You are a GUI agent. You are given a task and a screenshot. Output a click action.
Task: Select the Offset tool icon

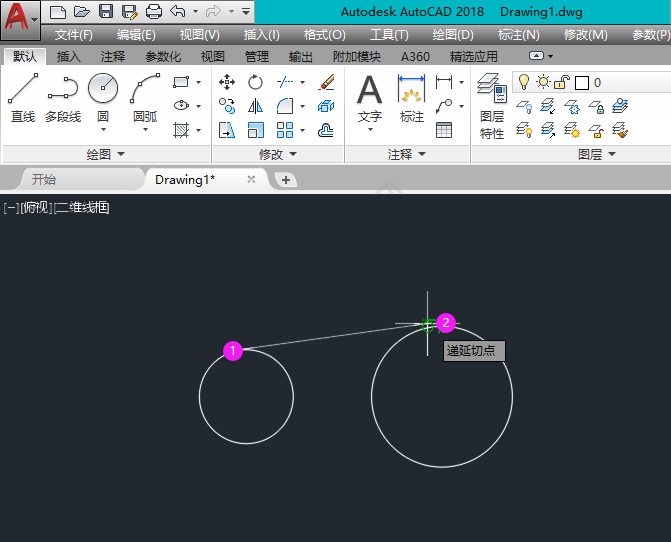point(326,130)
